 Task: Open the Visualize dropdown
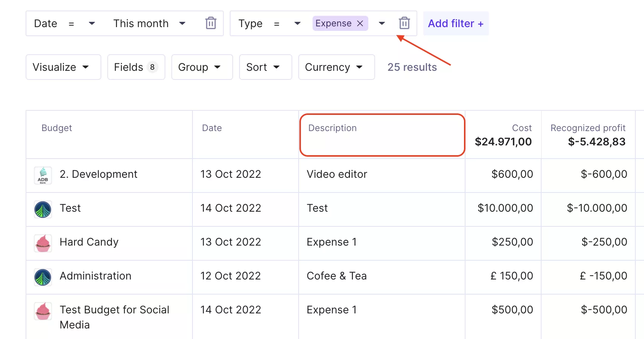(x=63, y=67)
